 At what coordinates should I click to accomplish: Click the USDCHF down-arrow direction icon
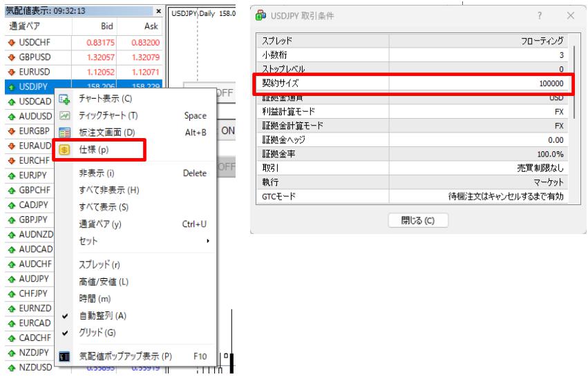point(12,43)
